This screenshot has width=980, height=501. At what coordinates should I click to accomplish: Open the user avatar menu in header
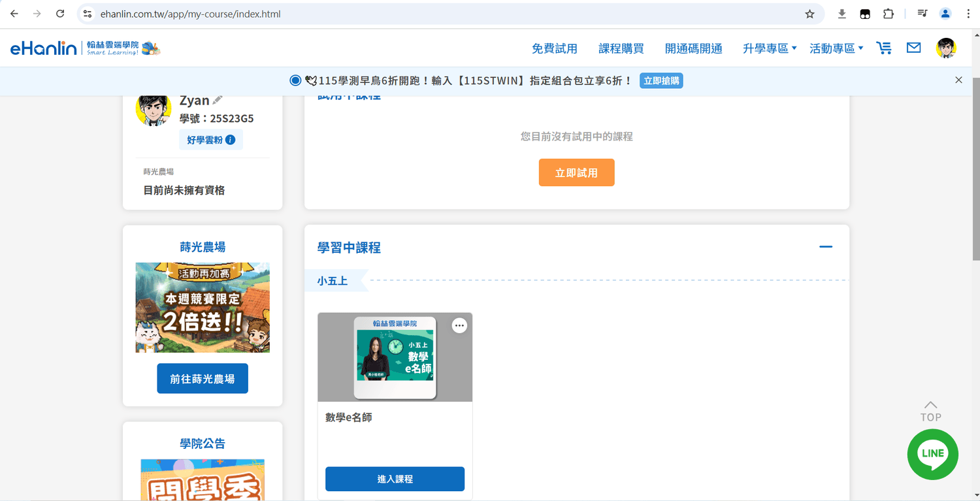[946, 48]
